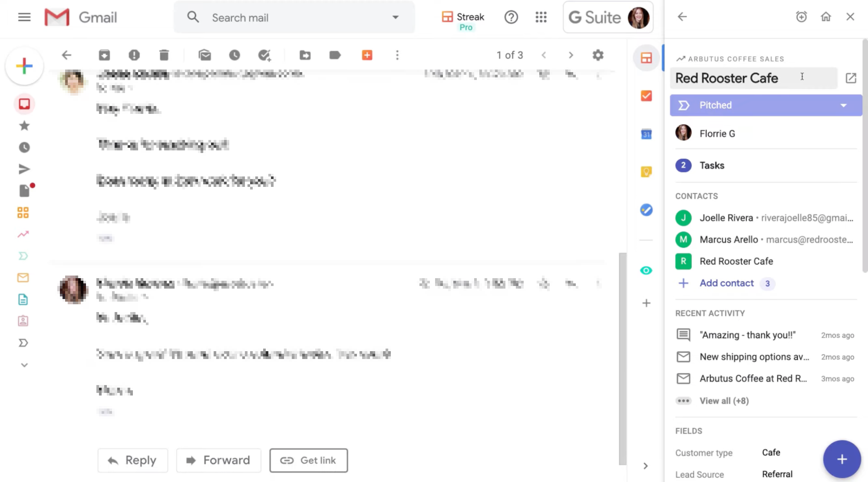Screen dimensions: 868x482
Task: Click the blue floating plus button
Action: (x=842, y=459)
